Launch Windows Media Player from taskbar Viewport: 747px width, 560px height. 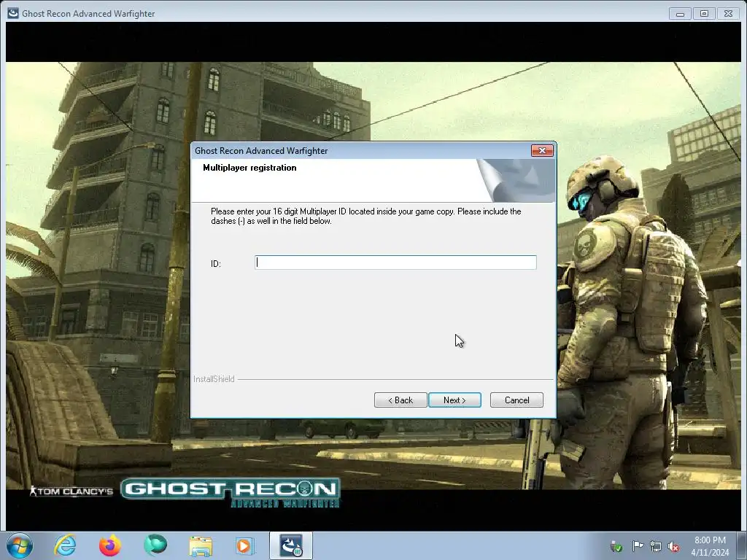[x=245, y=545]
